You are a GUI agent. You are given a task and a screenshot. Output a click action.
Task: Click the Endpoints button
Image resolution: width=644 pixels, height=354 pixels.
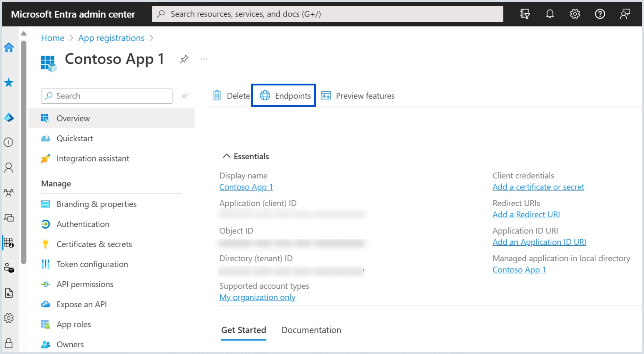(x=284, y=96)
